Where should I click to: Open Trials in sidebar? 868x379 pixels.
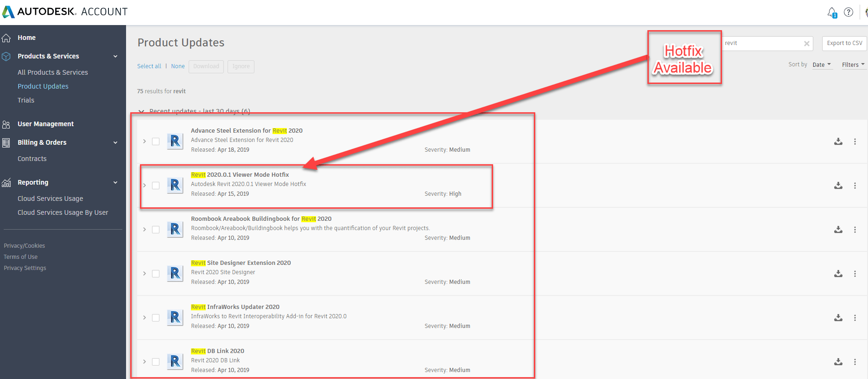click(x=26, y=100)
